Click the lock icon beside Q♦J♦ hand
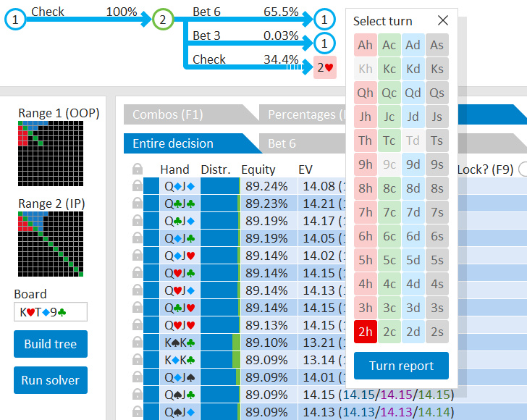Image resolution: width=527 pixels, height=420 pixels. (137, 185)
